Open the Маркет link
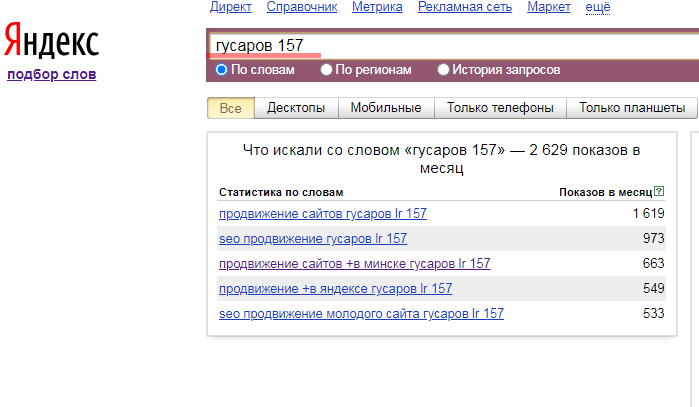This screenshot has width=699, height=407. tap(548, 7)
